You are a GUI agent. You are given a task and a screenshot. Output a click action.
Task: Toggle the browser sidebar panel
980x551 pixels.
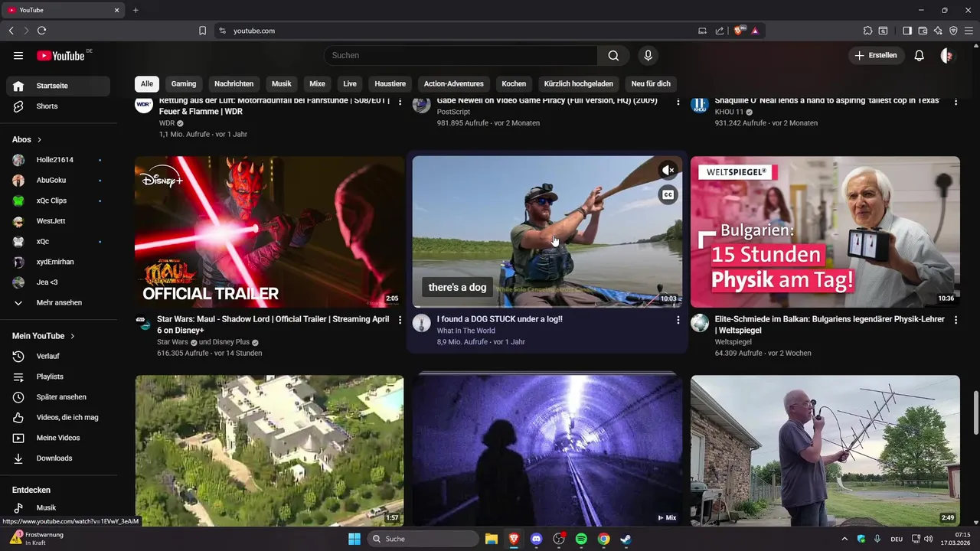click(907, 31)
